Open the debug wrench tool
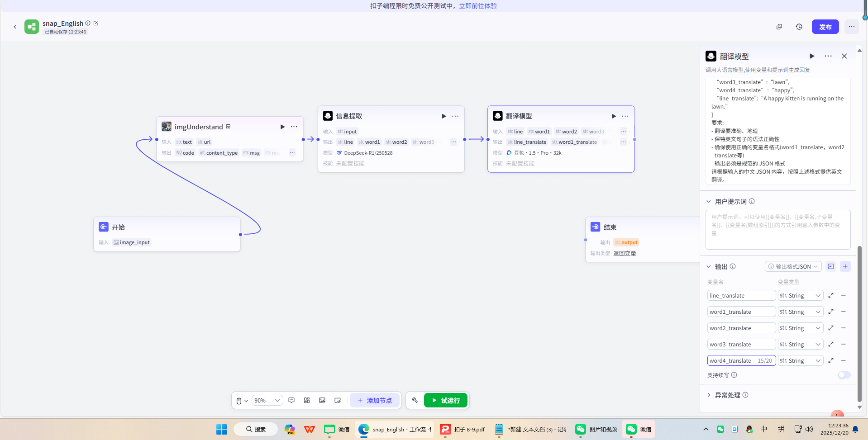 tap(415, 400)
